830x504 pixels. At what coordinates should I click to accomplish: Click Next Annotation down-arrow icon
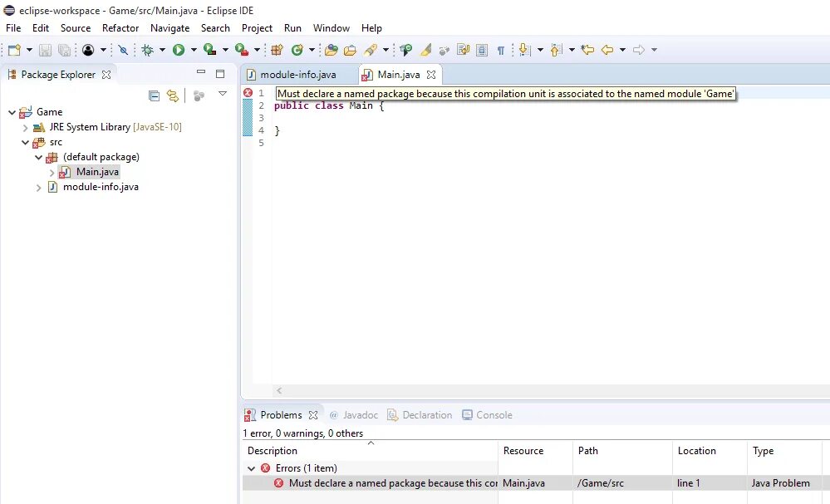pyautogui.click(x=524, y=50)
